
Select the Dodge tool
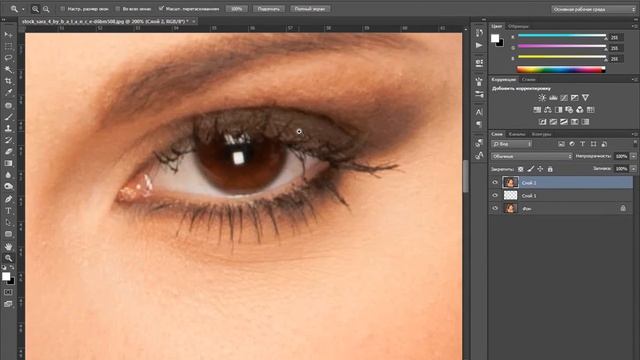pos(8,187)
